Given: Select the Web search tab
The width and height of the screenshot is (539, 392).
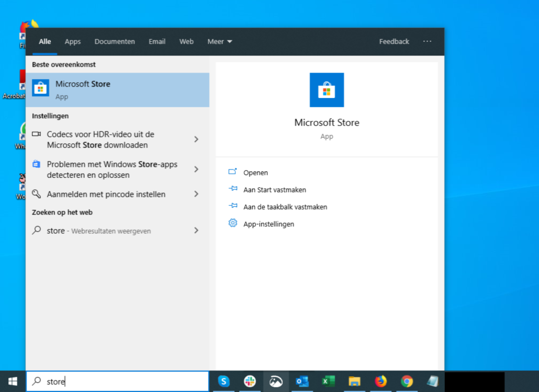Looking at the screenshot, I should (186, 42).
